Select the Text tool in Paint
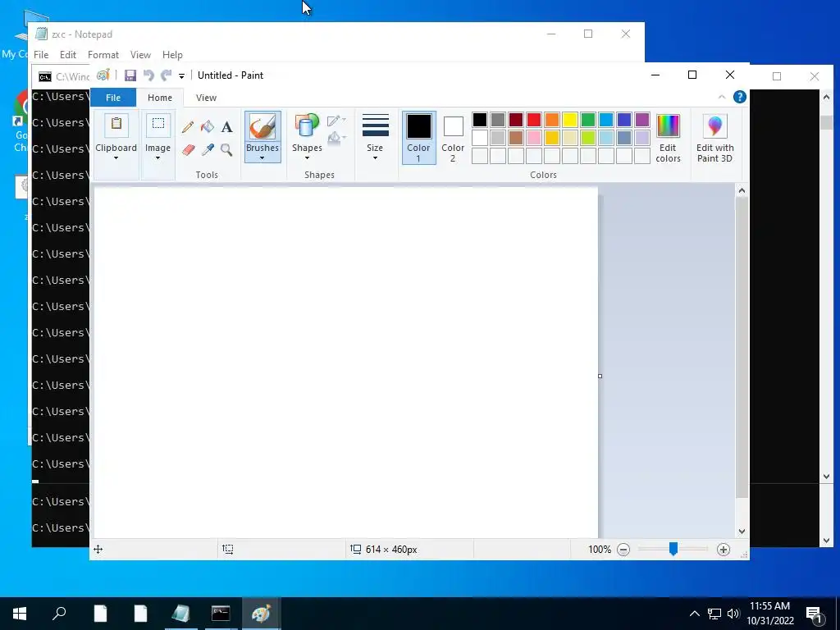This screenshot has width=840, height=630. click(226, 127)
